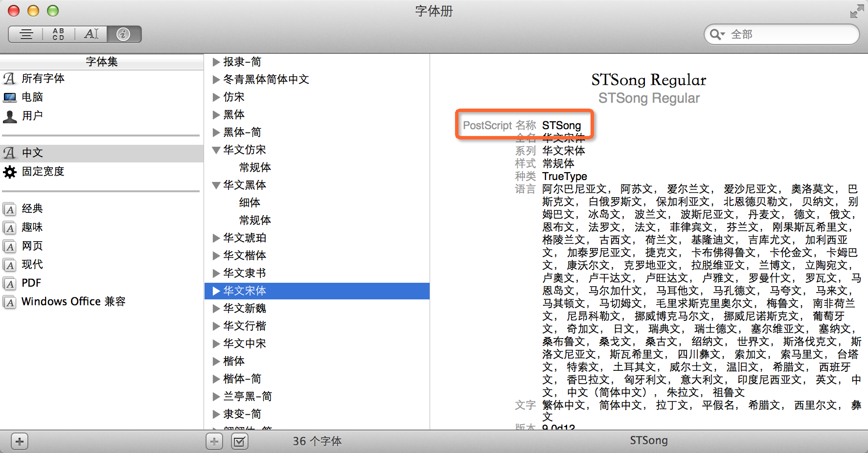Switch to sample preview view button
The image size is (868, 453).
coord(26,34)
